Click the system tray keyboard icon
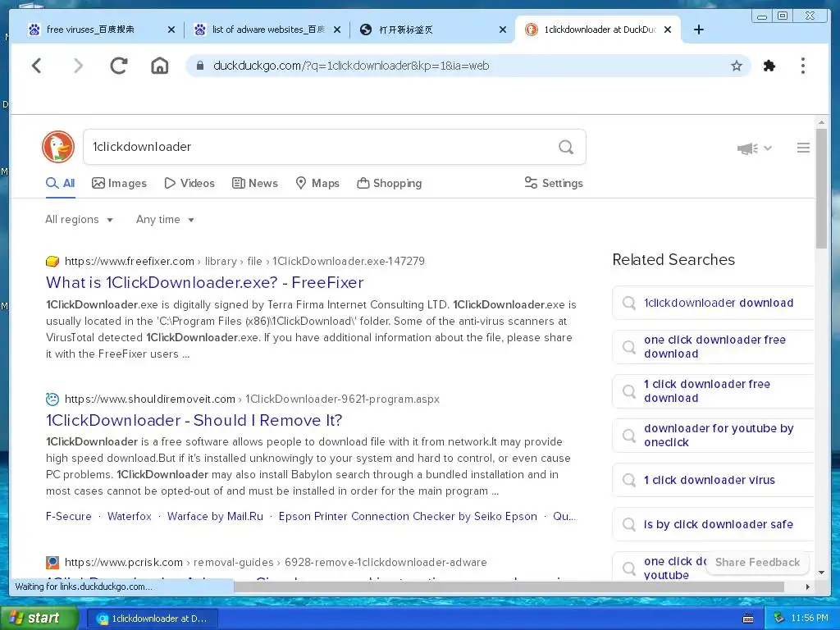 pyautogui.click(x=748, y=619)
